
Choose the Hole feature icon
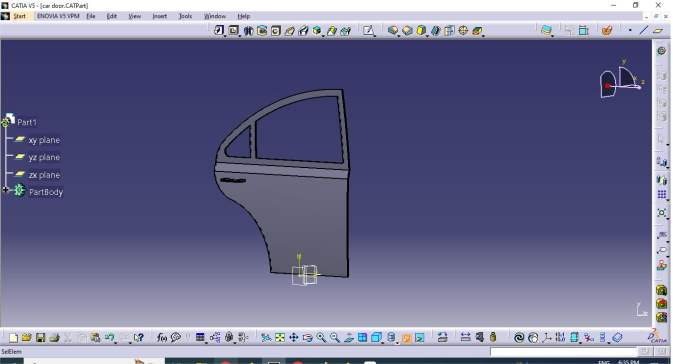click(x=276, y=30)
